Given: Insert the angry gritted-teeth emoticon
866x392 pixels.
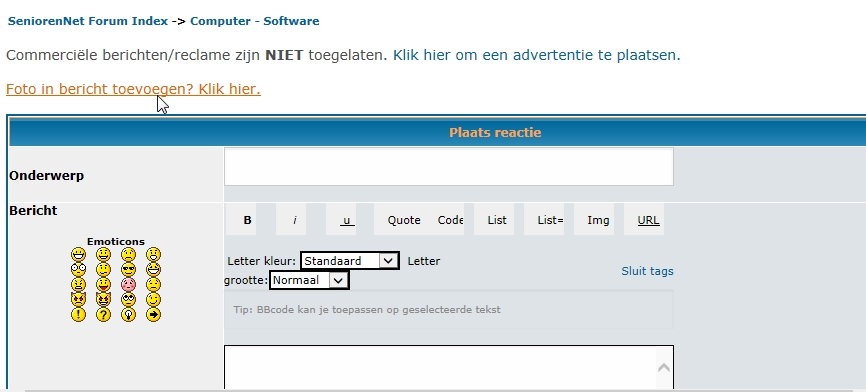Looking at the screenshot, I should (78, 284).
